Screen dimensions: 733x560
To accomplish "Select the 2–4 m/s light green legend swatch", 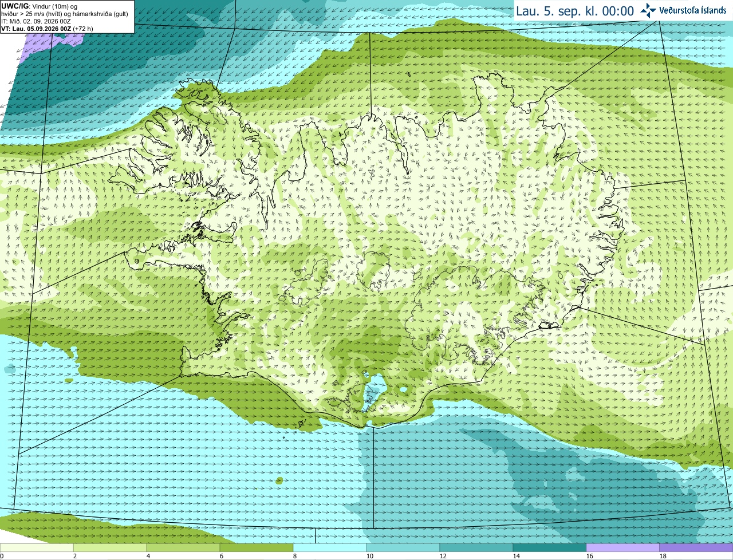I will click(110, 548).
